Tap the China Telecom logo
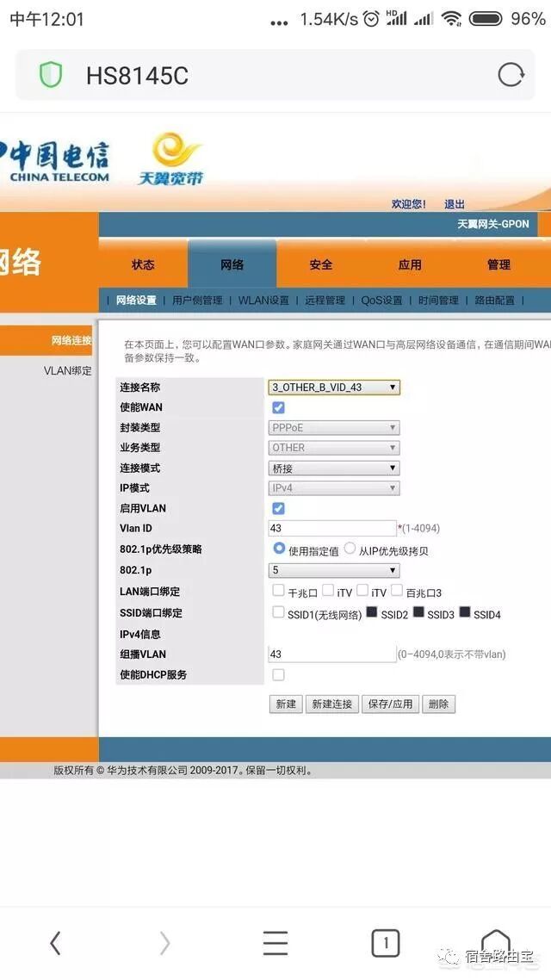 coord(55,162)
